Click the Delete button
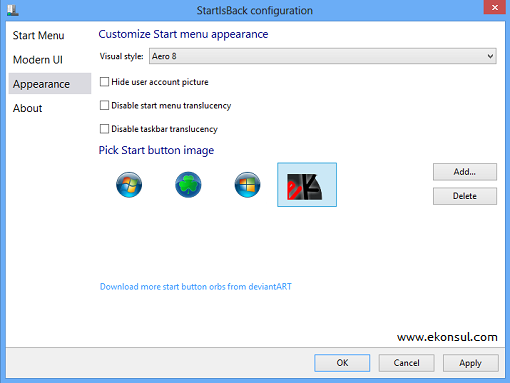The width and height of the screenshot is (510, 383). tap(465, 196)
